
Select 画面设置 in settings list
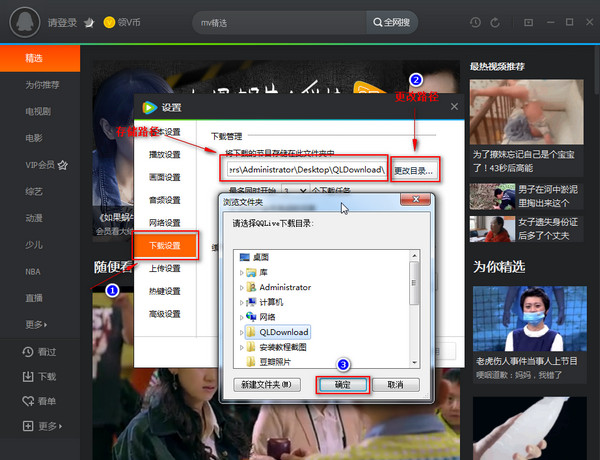click(x=165, y=177)
